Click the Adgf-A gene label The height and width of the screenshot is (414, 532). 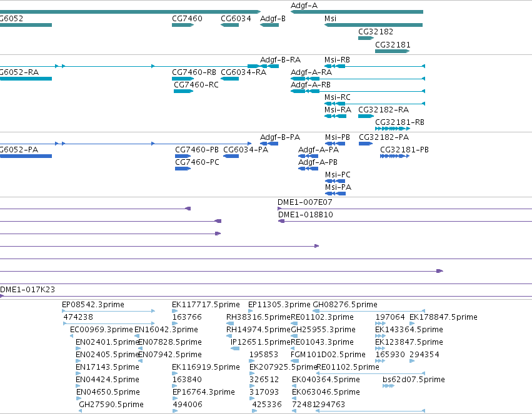(x=304, y=6)
